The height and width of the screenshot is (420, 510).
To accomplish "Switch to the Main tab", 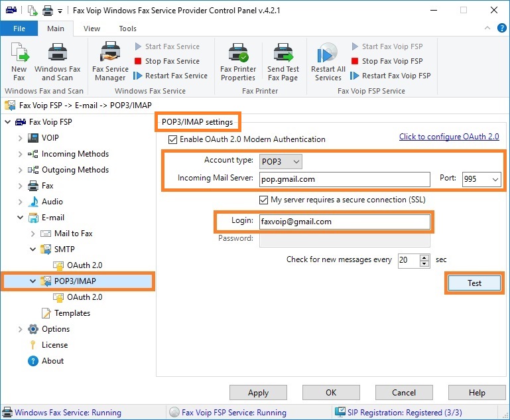I will click(56, 29).
